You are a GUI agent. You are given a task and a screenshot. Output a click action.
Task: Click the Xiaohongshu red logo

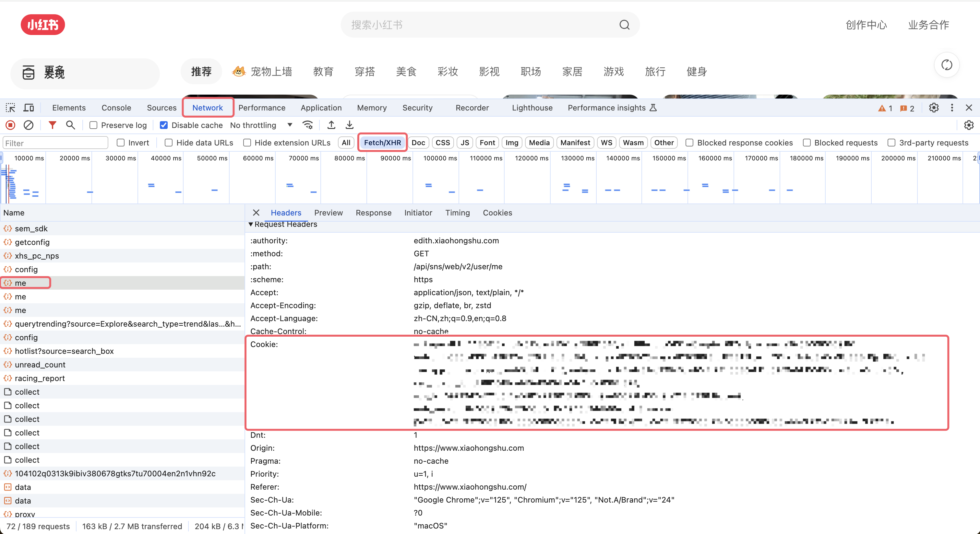[42, 25]
